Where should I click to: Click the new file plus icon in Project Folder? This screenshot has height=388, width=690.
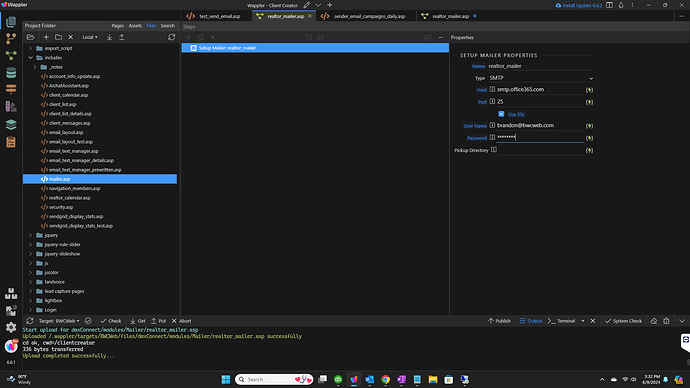(46, 37)
